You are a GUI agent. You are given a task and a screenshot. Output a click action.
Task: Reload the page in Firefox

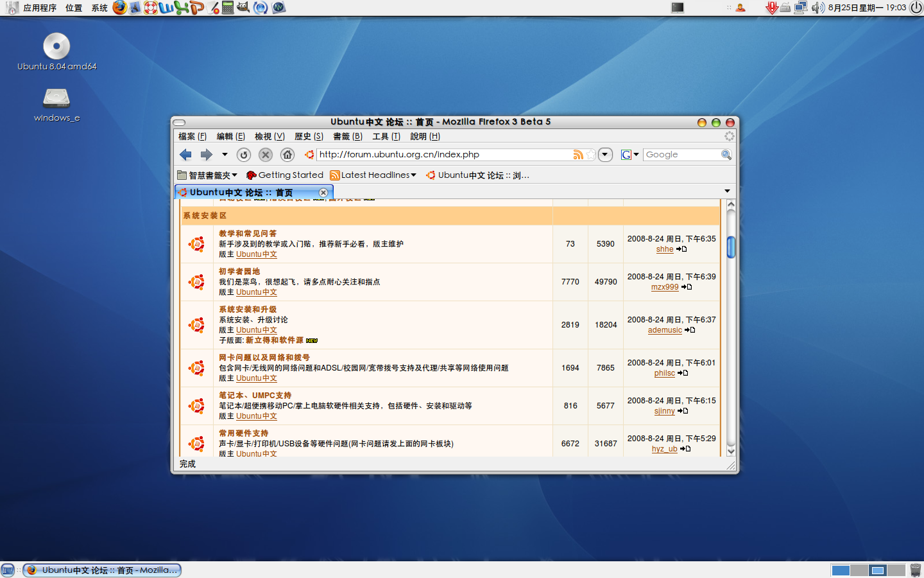tap(244, 155)
